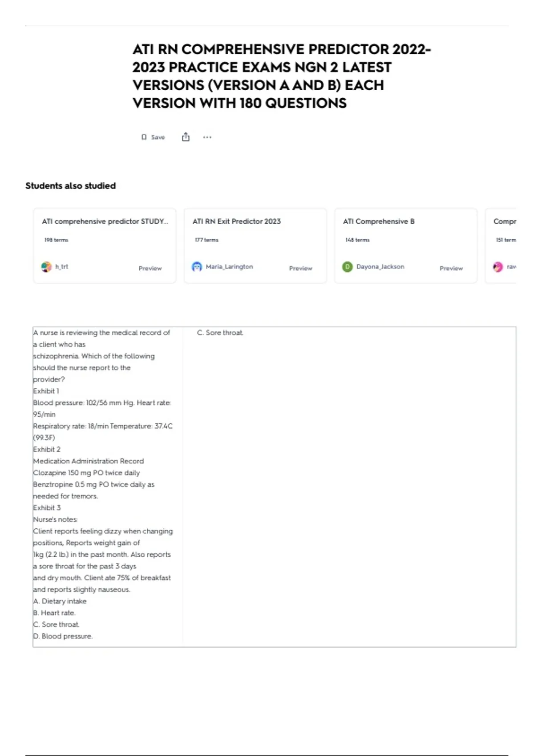Open the ATI RN Exit Predictor 2023 title
Screen dimensions: 534x756
(237, 221)
